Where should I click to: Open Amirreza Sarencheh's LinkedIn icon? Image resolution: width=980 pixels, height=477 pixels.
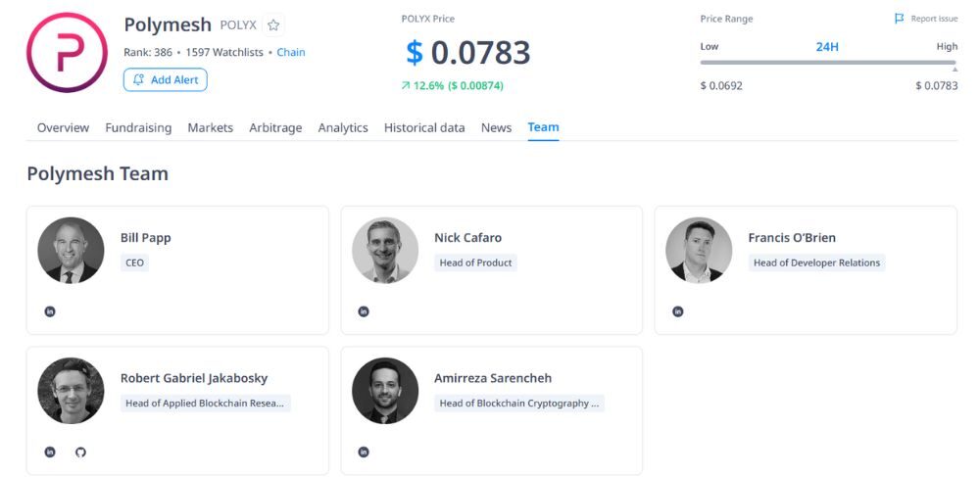coord(364,452)
